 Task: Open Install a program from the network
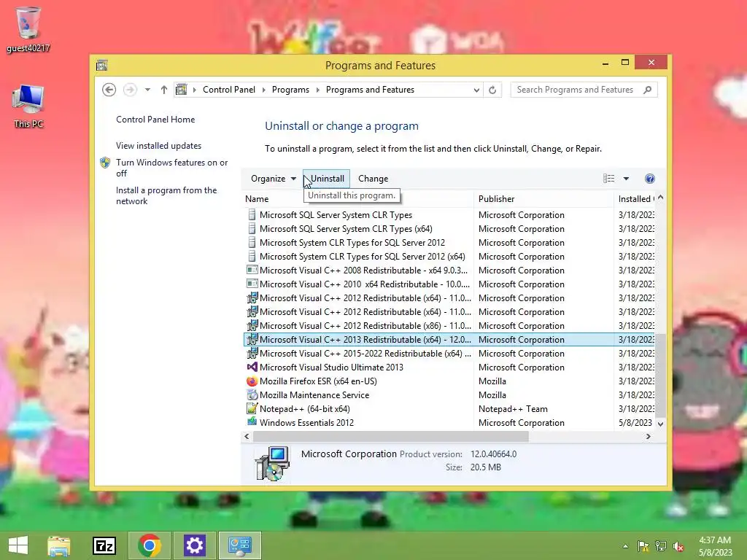(166, 195)
